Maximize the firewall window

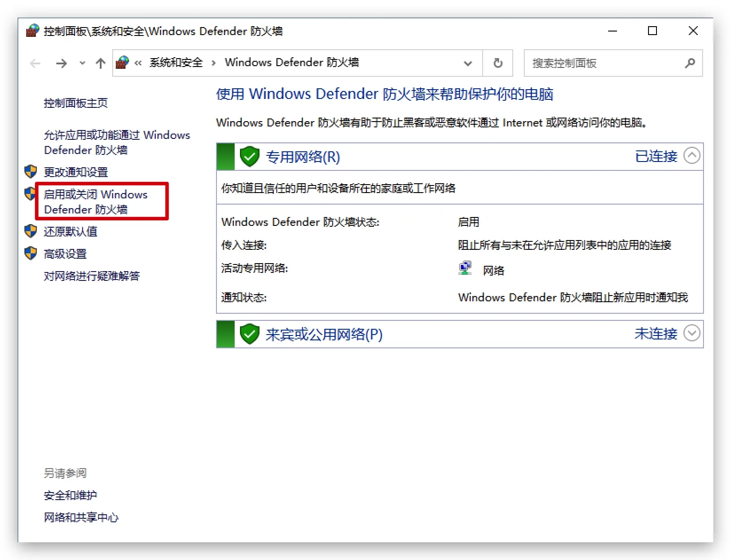[x=652, y=31]
